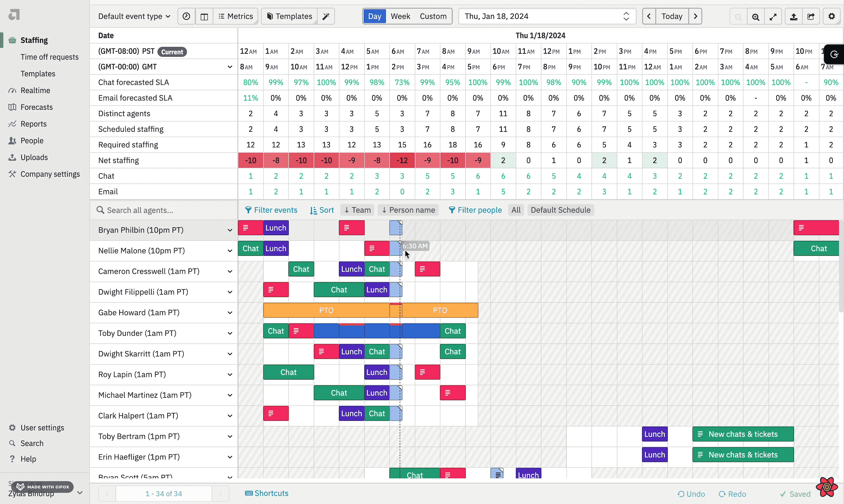Image resolution: width=844 pixels, height=504 pixels.
Task: Click the magic wand icon
Action: [x=326, y=16]
